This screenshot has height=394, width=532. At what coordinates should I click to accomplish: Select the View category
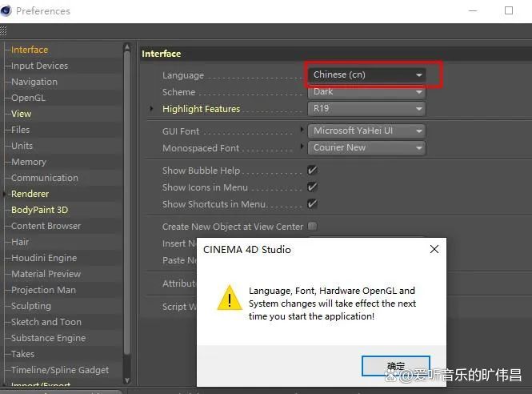point(21,114)
